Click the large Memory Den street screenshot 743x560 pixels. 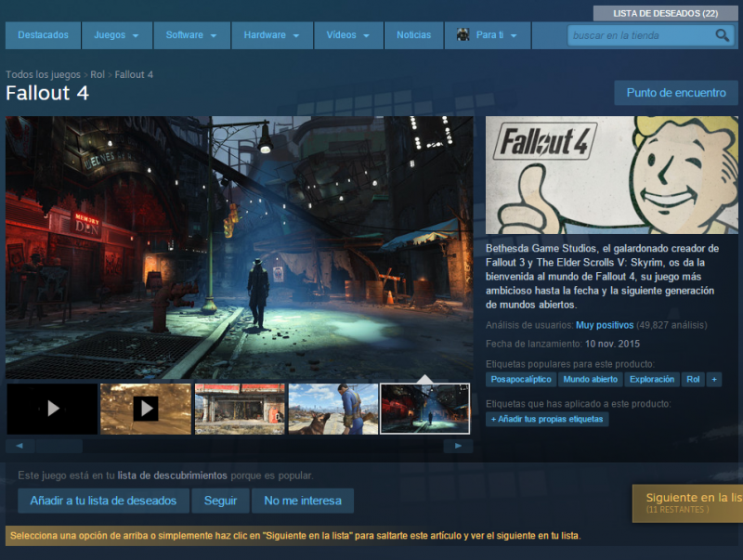click(x=240, y=247)
